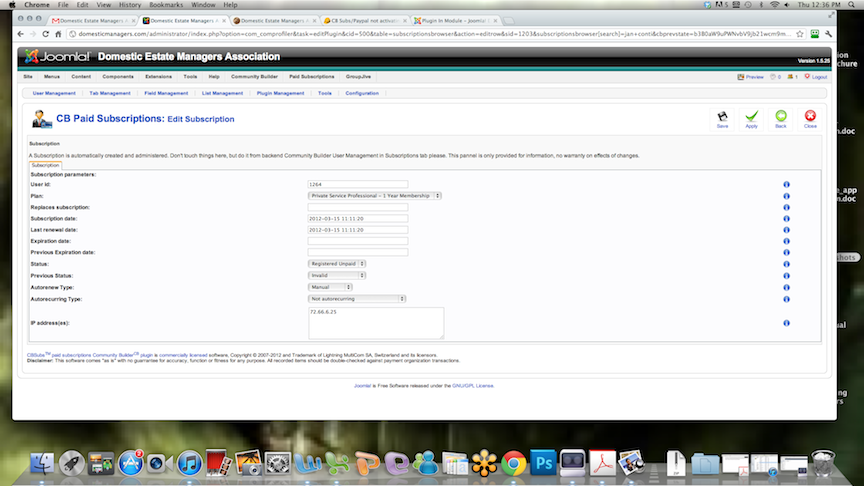
Task: Click info icon for Last renewal date
Action: point(786,230)
